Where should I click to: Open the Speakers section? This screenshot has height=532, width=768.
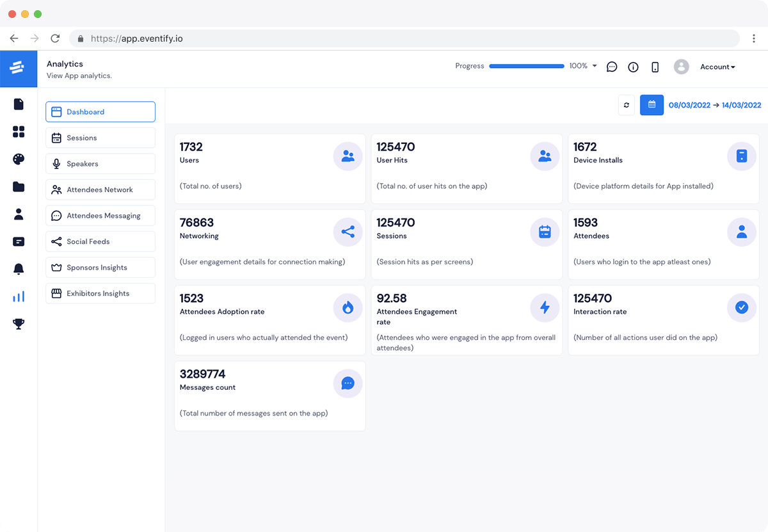click(x=100, y=163)
